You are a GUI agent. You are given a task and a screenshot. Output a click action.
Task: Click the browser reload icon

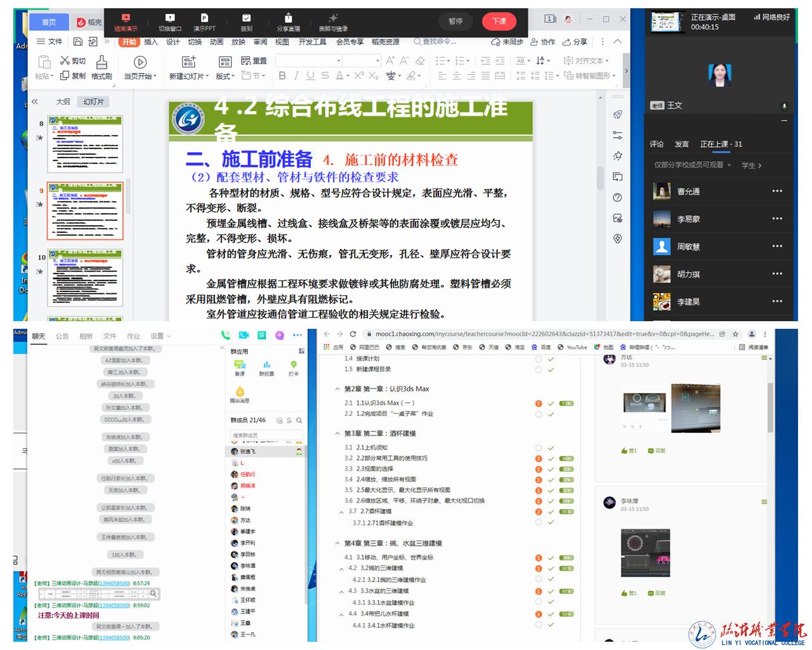pyautogui.click(x=353, y=334)
